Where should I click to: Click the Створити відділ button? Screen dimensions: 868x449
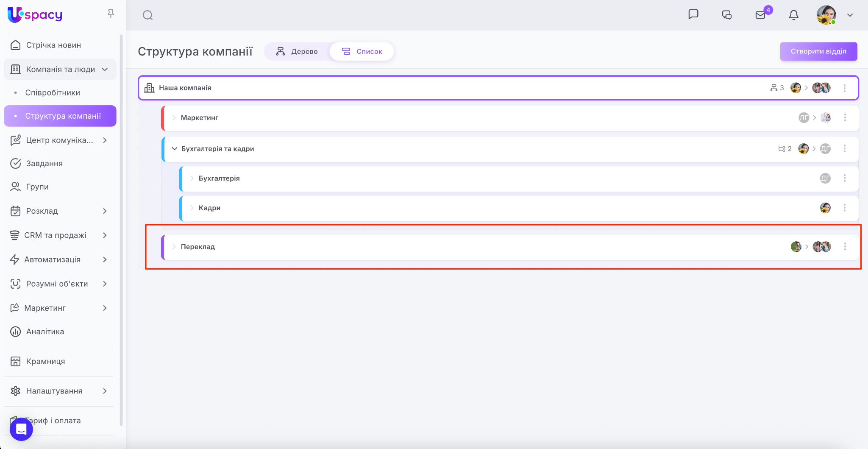tap(818, 51)
